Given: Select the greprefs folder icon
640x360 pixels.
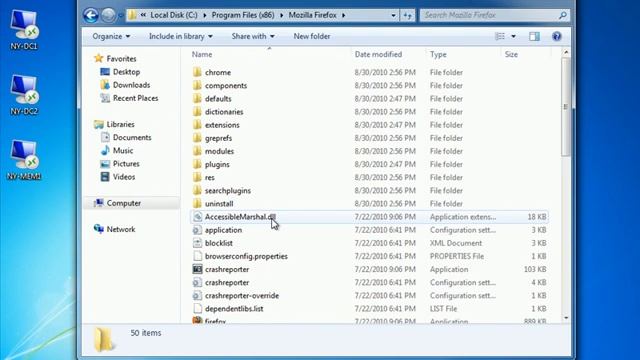Looking at the screenshot, I should [198, 138].
